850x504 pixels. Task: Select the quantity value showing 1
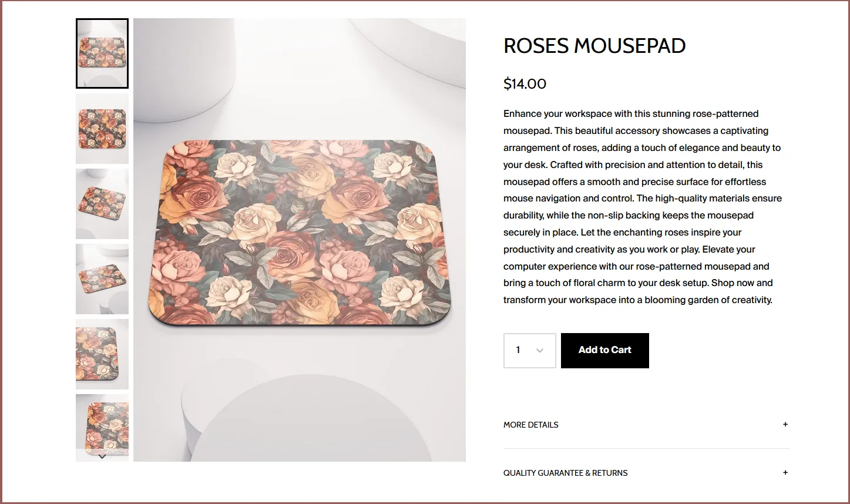click(518, 350)
